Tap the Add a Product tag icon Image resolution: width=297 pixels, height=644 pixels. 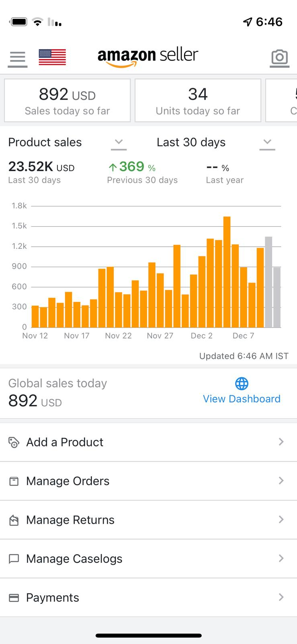14,442
